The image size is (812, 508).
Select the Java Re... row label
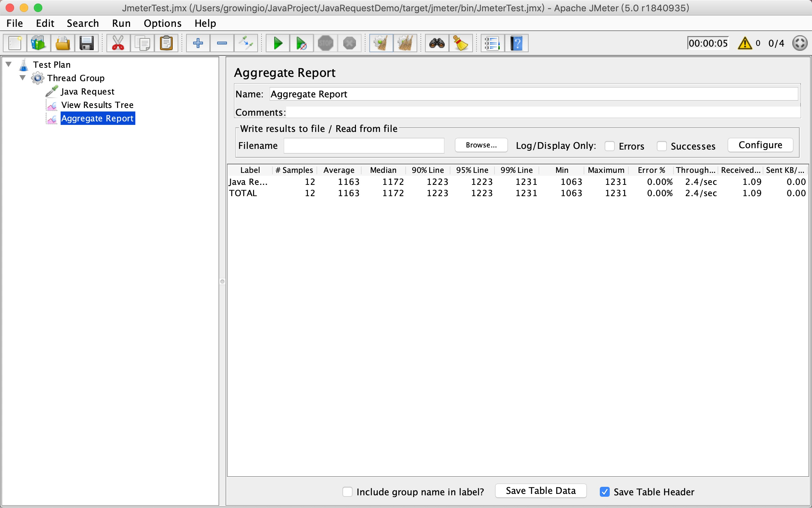pyautogui.click(x=248, y=182)
